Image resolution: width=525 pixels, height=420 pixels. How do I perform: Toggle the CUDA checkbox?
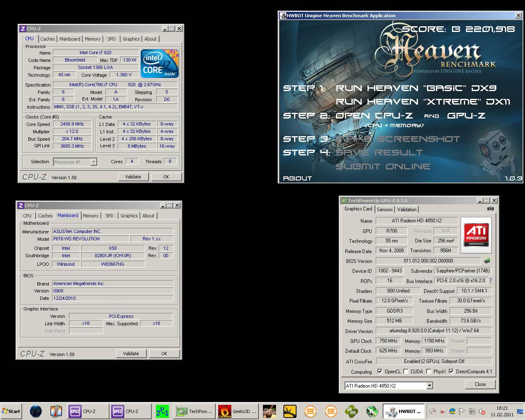click(x=406, y=372)
